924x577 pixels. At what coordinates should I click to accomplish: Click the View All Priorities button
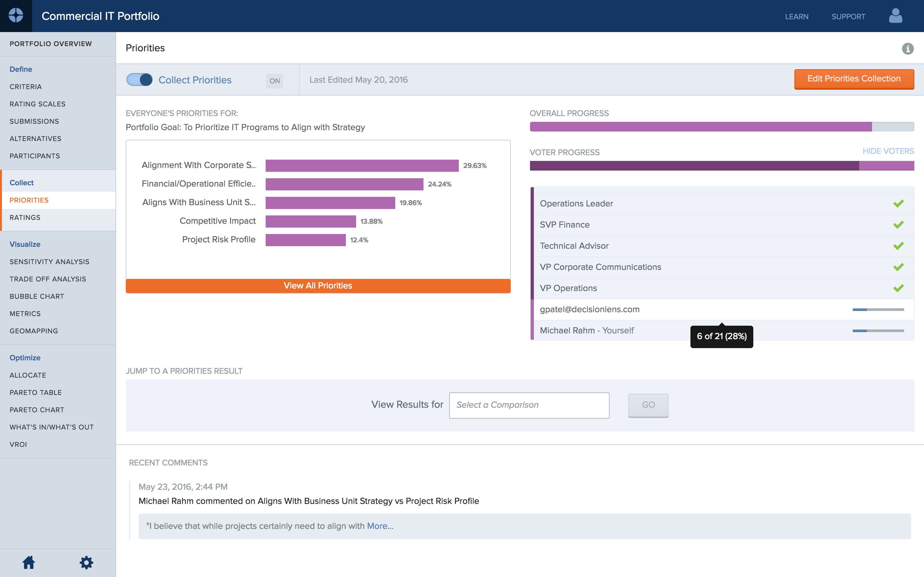pos(317,286)
